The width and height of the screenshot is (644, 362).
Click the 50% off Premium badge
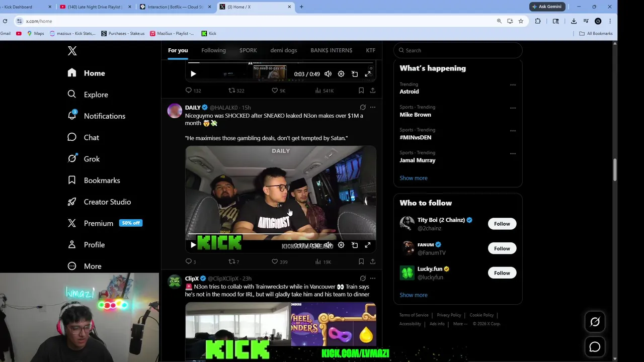pyautogui.click(x=131, y=223)
